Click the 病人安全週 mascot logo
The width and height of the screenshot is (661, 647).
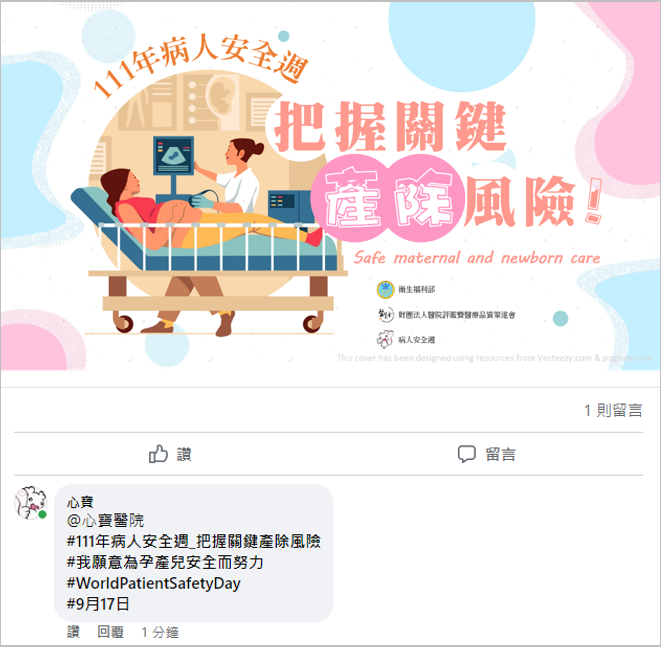click(x=385, y=339)
